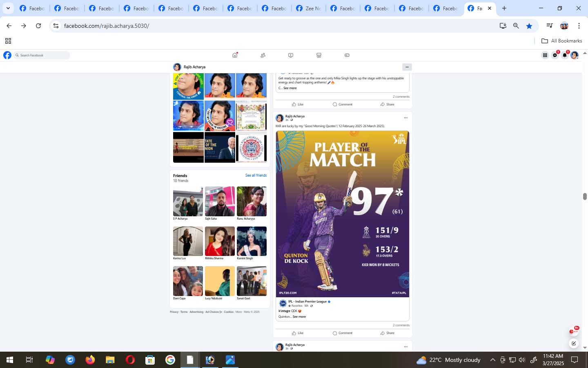Screen dimensions: 588x368
Task: Click the bookmark star icon
Action: pyautogui.click(x=529, y=26)
